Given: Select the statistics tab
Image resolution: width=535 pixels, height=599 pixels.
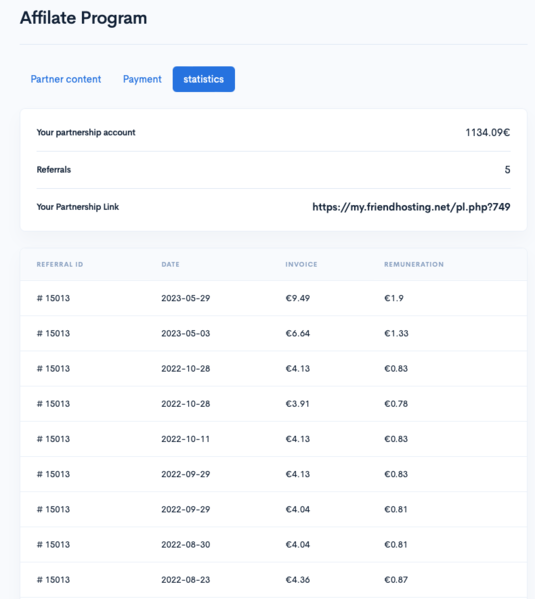Looking at the screenshot, I should (x=204, y=79).
